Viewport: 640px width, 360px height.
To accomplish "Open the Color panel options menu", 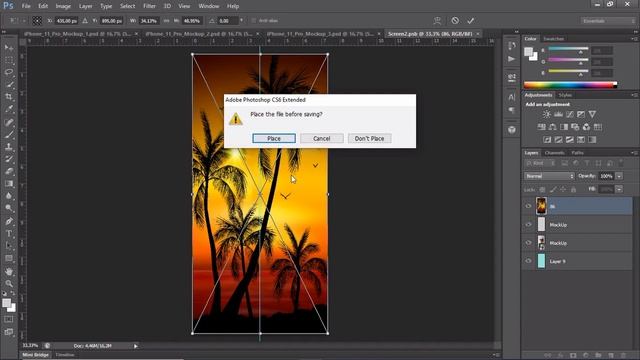I will click(x=635, y=39).
